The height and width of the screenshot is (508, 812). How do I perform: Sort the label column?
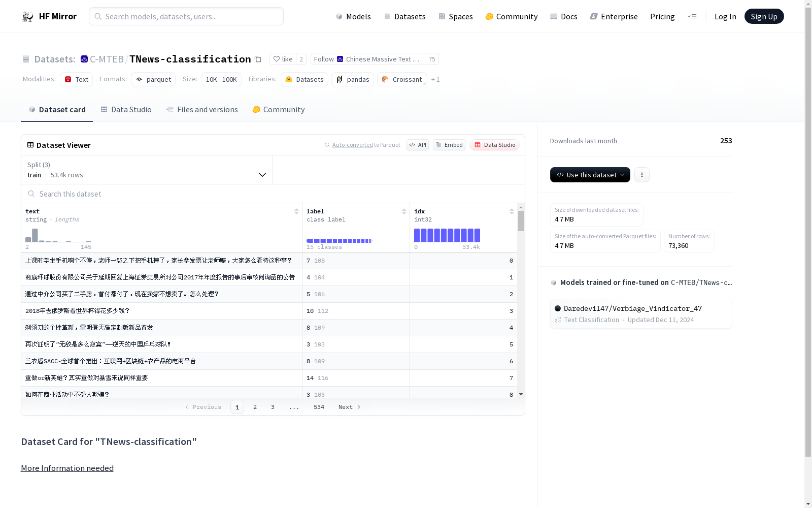[404, 211]
